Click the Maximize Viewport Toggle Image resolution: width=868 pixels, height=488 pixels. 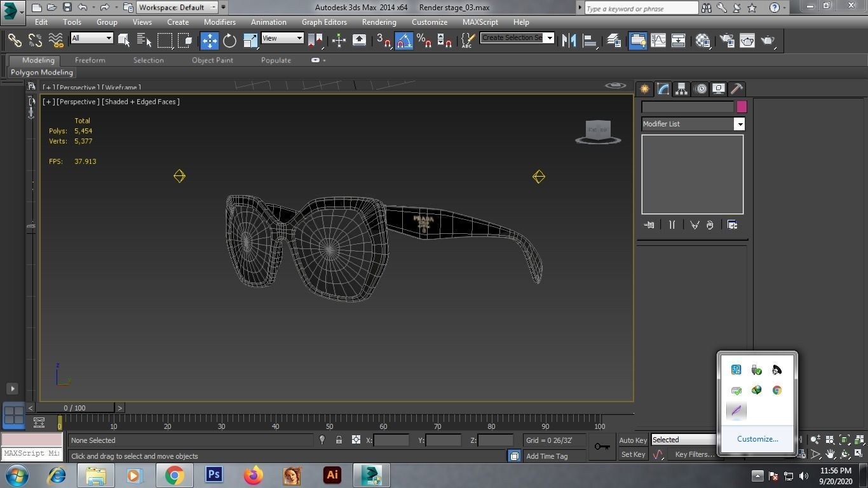coord(859,454)
